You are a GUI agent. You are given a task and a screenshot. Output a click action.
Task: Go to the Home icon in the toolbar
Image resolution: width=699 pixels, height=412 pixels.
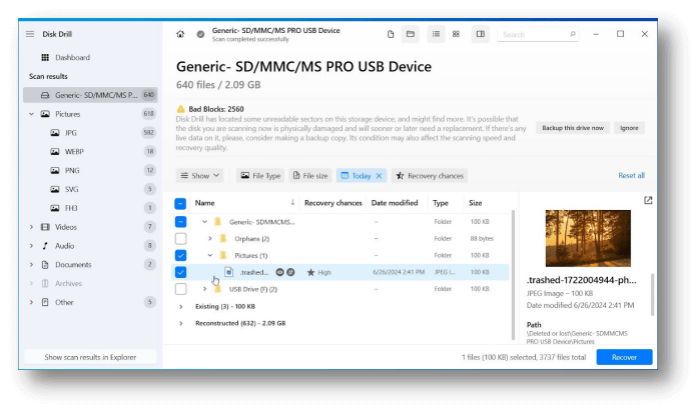[180, 34]
